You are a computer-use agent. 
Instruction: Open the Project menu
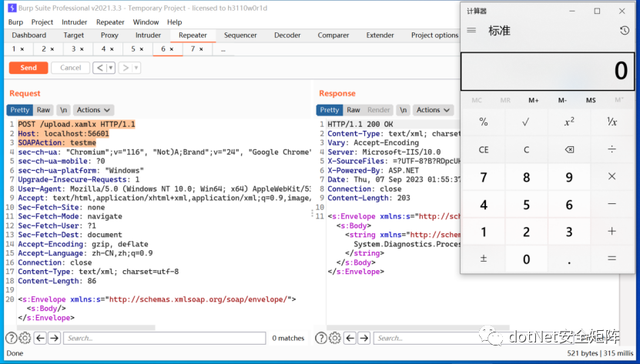tap(42, 22)
